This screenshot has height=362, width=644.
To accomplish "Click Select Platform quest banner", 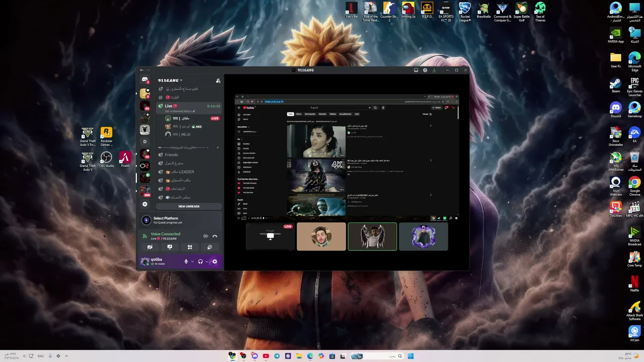I will 180,220.
